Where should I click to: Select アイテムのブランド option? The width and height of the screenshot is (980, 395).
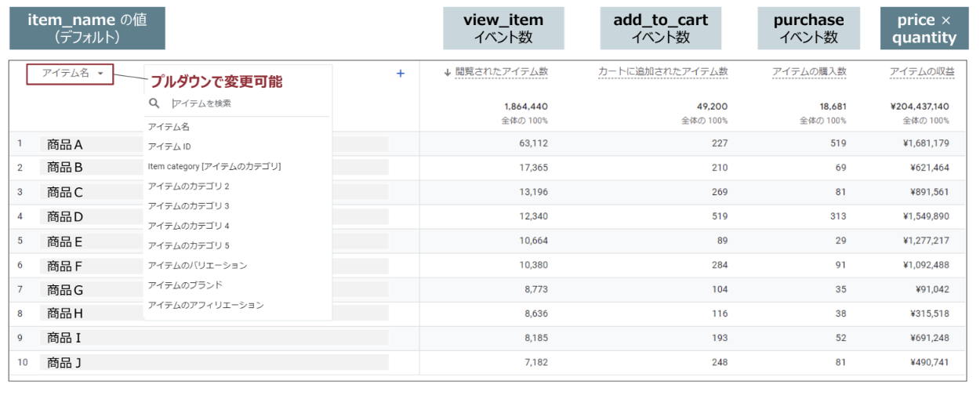point(184,285)
